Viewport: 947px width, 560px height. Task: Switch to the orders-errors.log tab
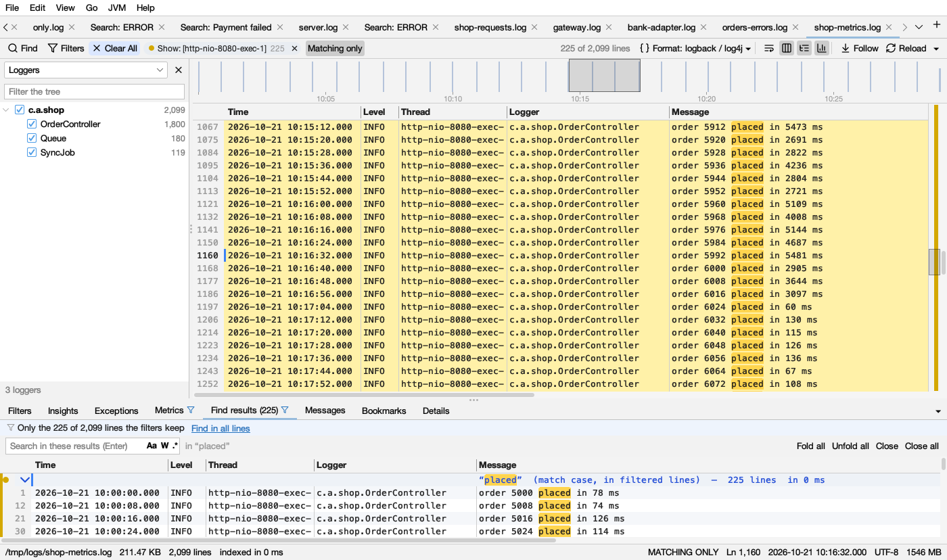755,28
